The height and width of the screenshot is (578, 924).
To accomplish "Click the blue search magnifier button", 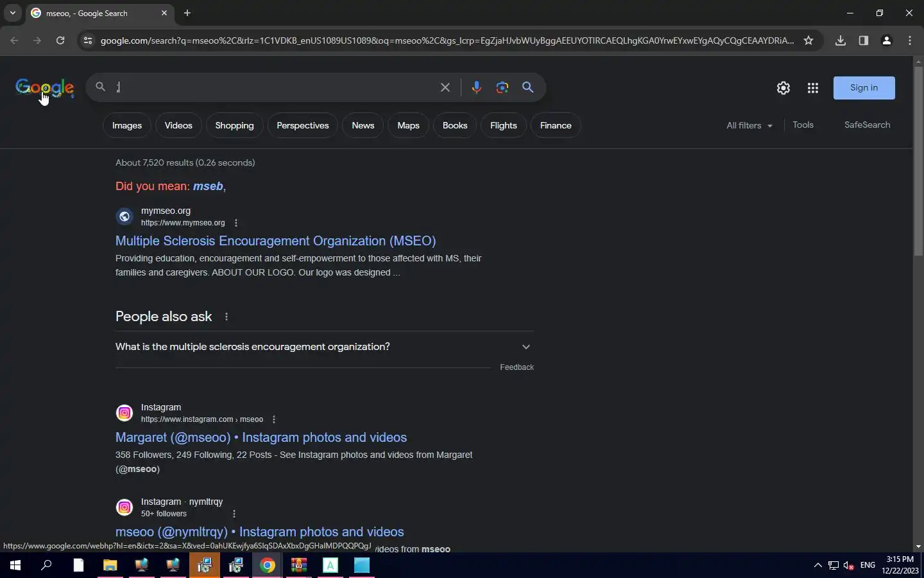I will pyautogui.click(x=528, y=87).
